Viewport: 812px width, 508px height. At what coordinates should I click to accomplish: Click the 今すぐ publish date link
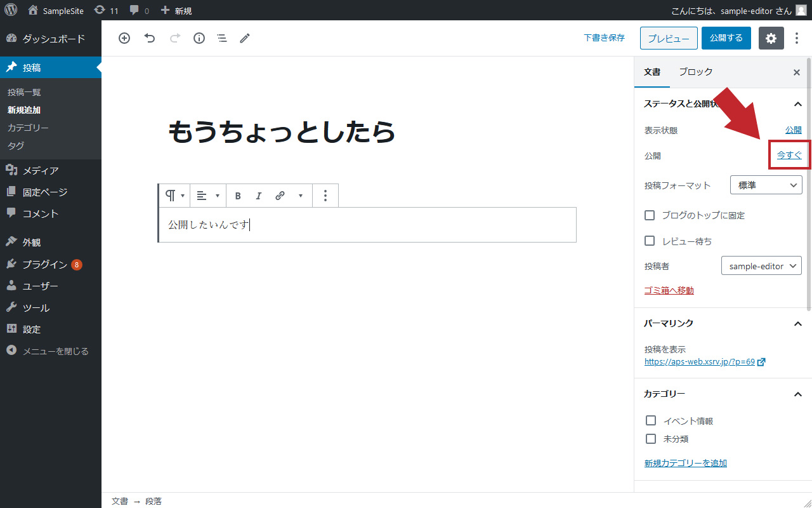(789, 155)
